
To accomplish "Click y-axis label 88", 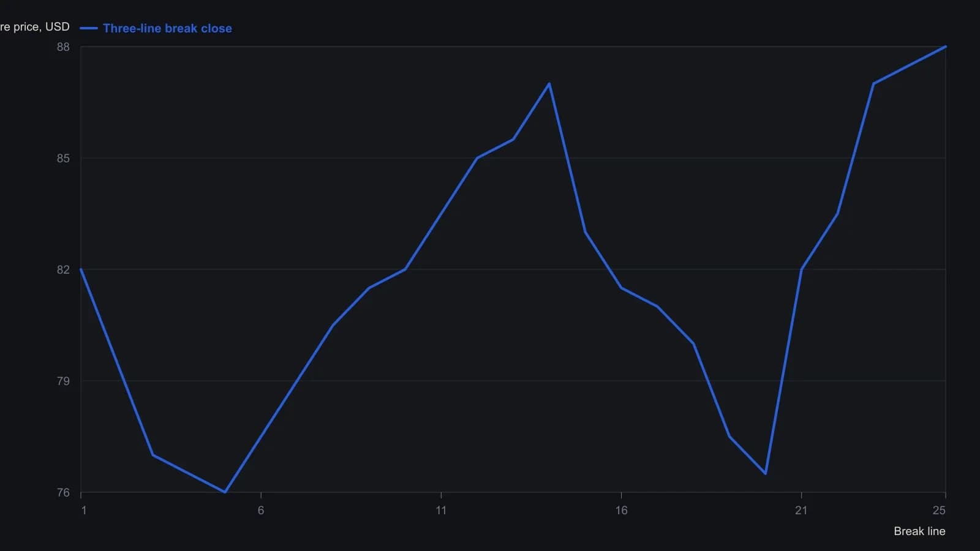I will (63, 47).
